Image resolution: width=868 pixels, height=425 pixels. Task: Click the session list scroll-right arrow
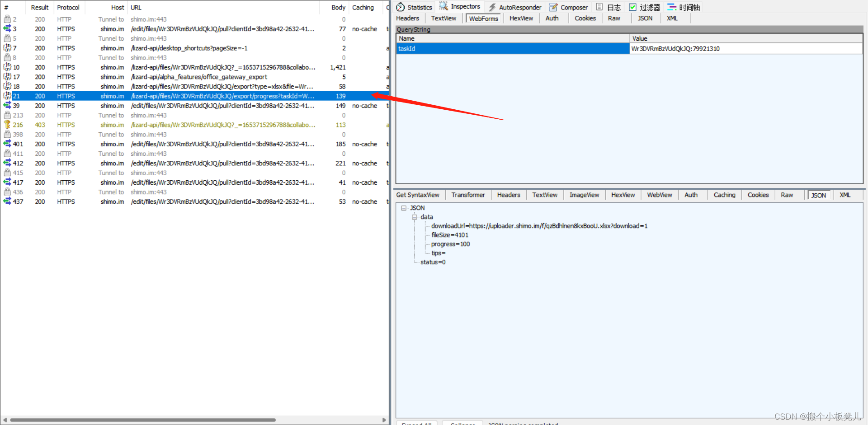(x=384, y=420)
